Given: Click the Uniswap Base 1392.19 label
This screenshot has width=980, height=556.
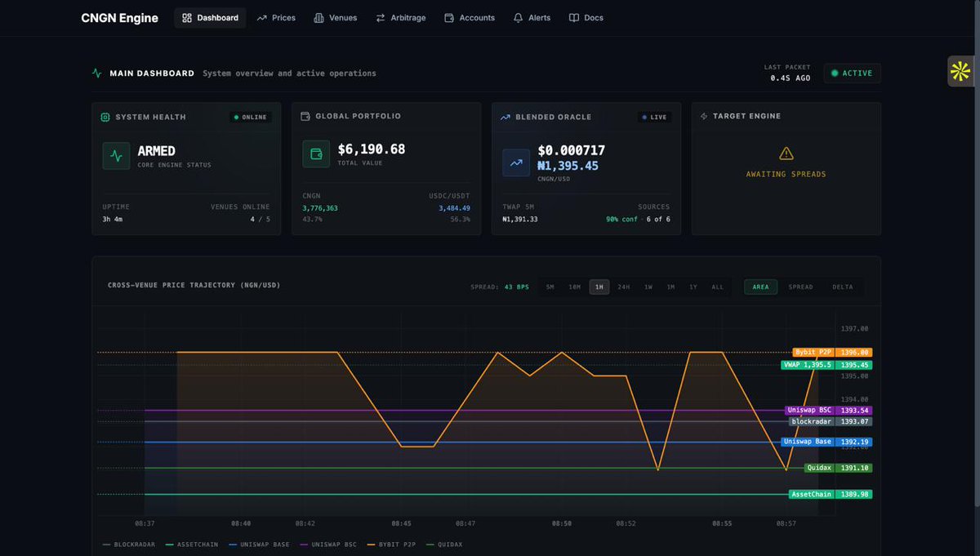Looking at the screenshot, I should pos(826,442).
